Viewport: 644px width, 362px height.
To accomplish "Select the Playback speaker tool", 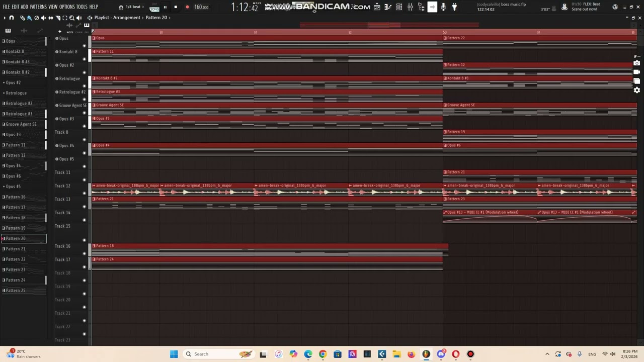I will tap(79, 18).
